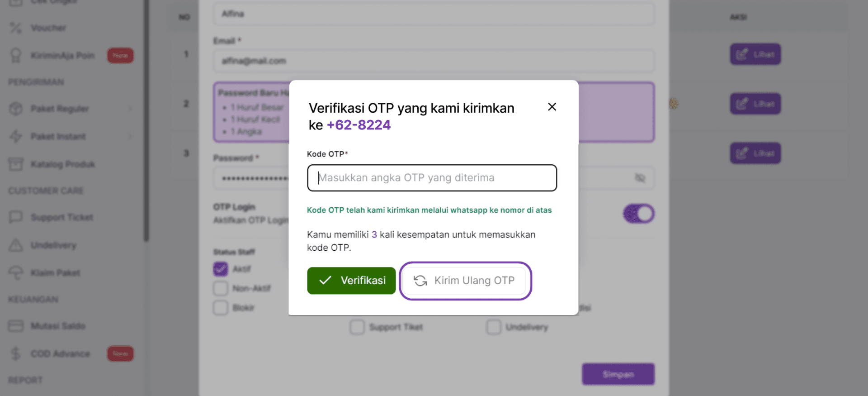
Task: Show password using the eye icon
Action: click(x=640, y=178)
